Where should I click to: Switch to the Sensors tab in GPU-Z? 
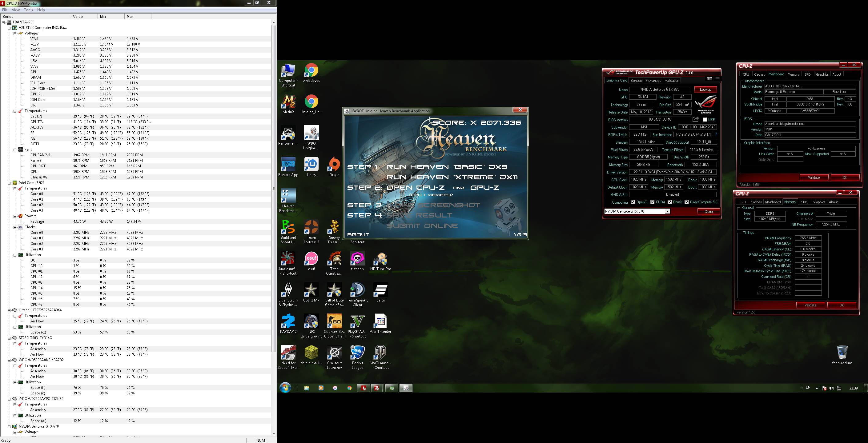click(636, 81)
